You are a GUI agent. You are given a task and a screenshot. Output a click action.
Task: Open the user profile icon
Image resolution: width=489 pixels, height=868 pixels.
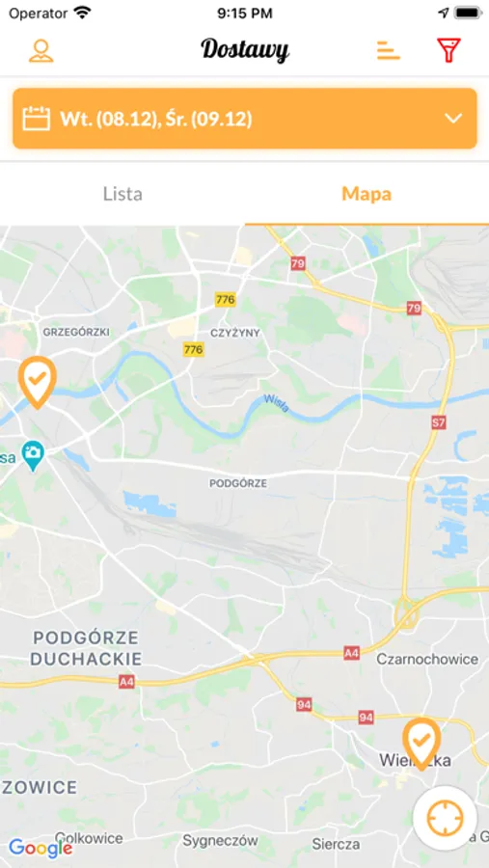click(41, 51)
